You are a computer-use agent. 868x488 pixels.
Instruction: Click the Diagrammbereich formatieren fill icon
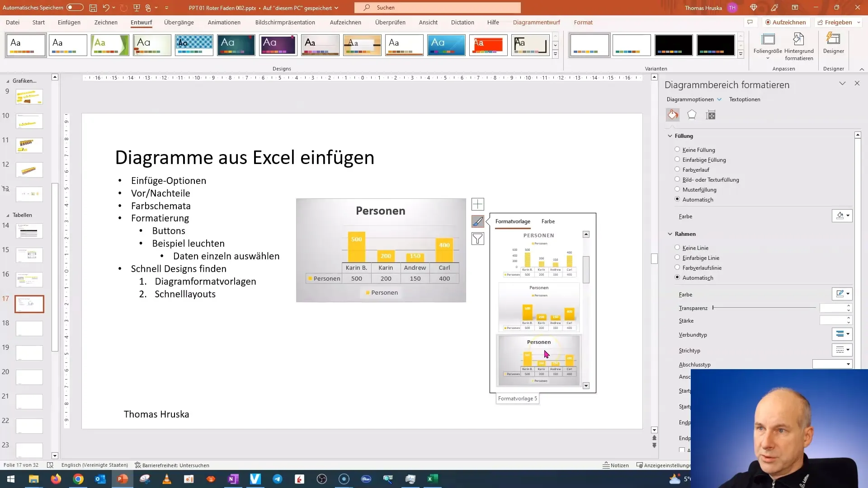click(672, 115)
